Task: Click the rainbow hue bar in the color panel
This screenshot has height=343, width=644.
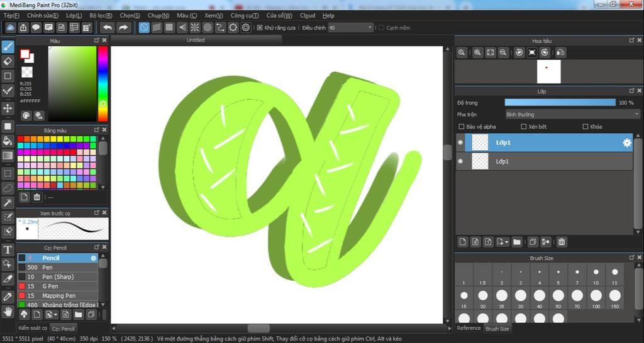Action: 103,84
